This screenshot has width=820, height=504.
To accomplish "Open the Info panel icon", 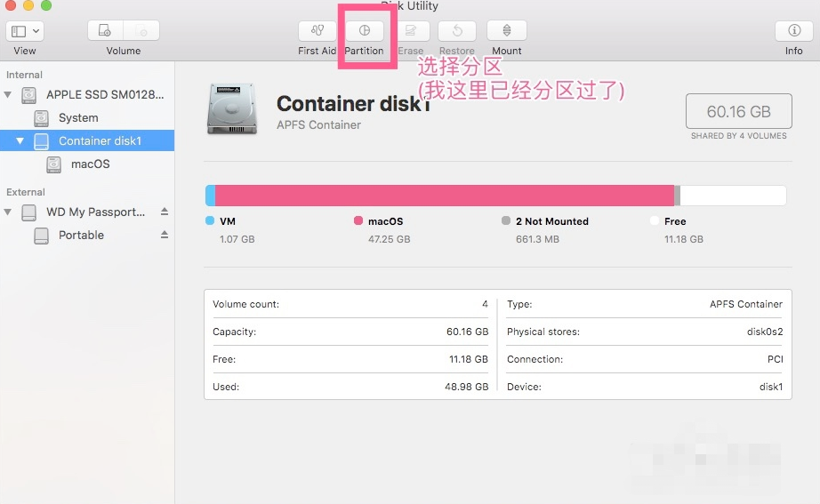I will tap(793, 31).
